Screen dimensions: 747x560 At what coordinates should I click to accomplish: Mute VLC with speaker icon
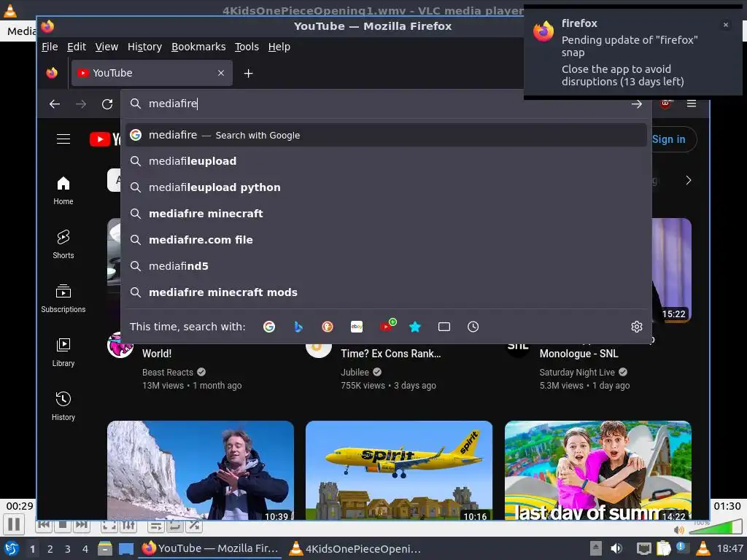679,530
